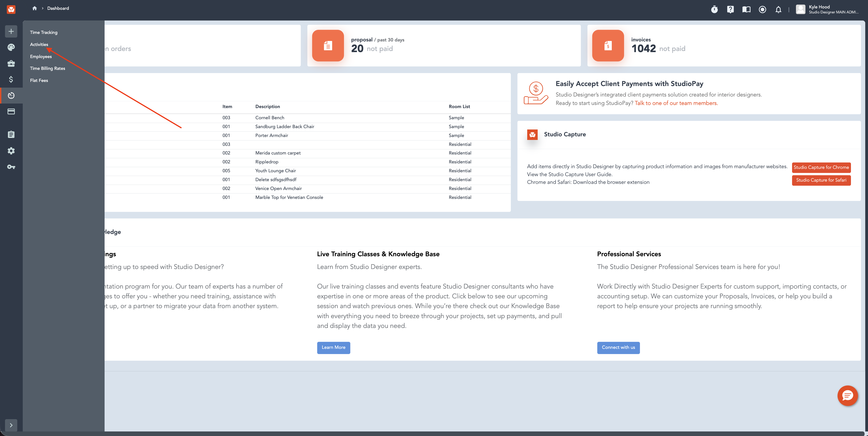Select Time Tracking in the submenu
This screenshot has width=868, height=436.
pyautogui.click(x=44, y=32)
